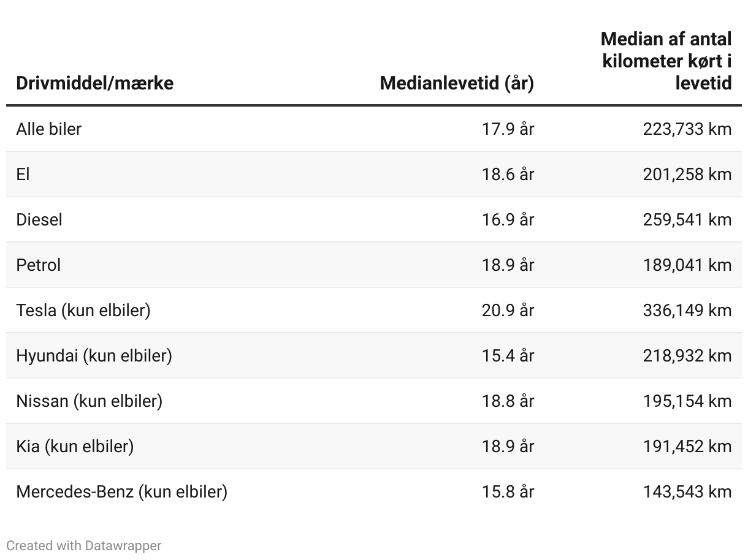The image size is (748, 560).
Task: Click Nissan (kun elbiler) row label
Action: (89, 401)
